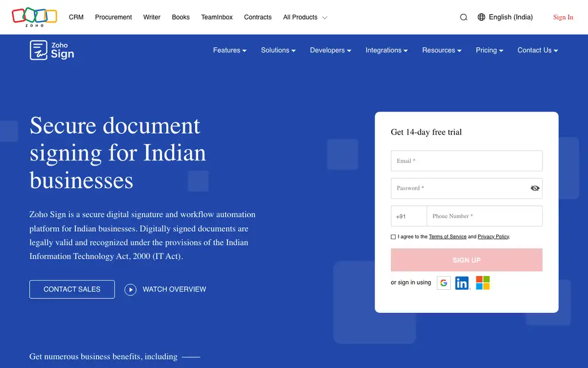The height and width of the screenshot is (368, 588).
Task: Go to Writer in the top bar
Action: pyautogui.click(x=152, y=17)
